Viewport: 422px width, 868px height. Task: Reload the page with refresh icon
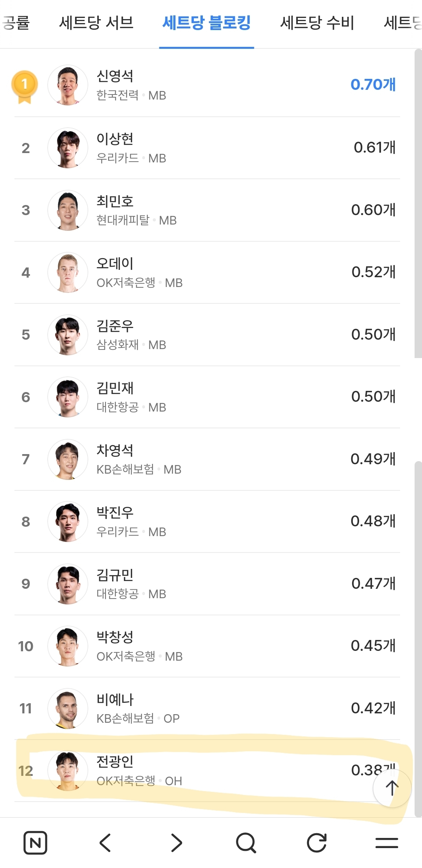point(316,843)
